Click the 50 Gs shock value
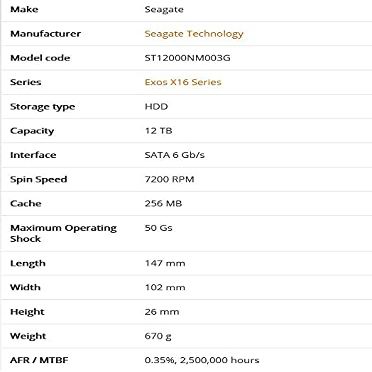Screen dimensions: 372x372 coord(158,228)
